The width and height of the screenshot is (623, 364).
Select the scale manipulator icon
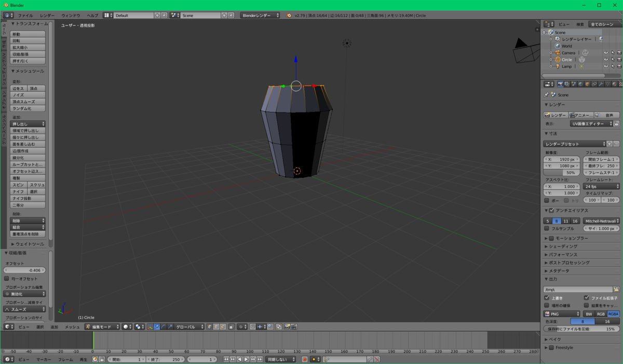170,327
